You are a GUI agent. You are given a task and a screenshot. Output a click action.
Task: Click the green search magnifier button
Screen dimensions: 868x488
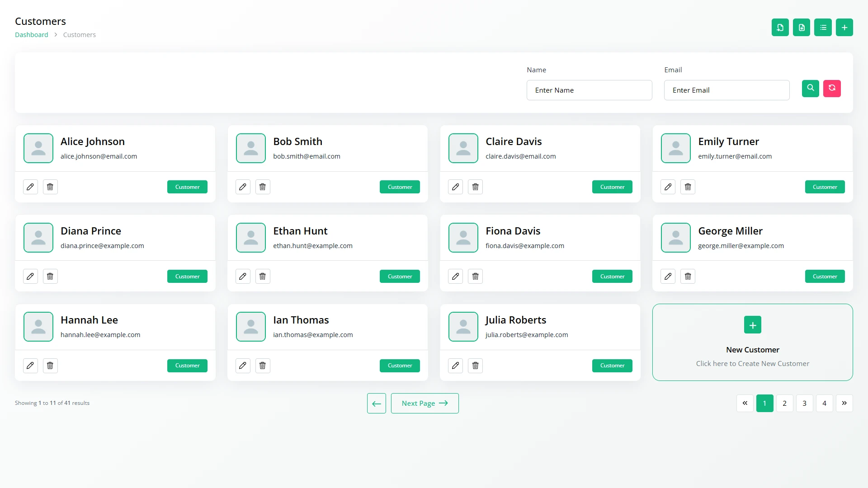[810, 88]
